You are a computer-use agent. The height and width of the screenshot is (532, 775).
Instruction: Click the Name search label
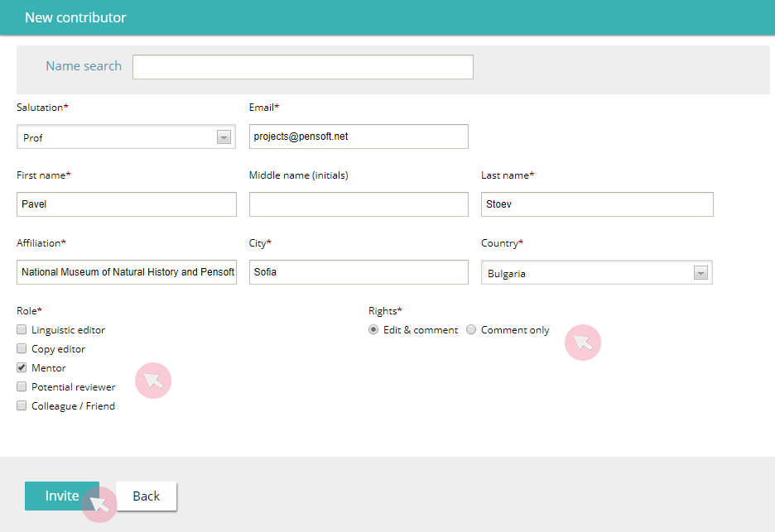(84, 65)
